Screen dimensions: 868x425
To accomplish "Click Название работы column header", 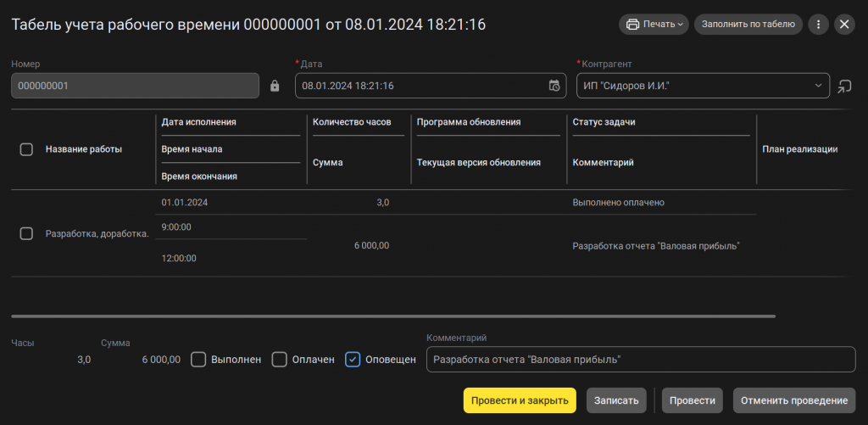I will tap(84, 149).
